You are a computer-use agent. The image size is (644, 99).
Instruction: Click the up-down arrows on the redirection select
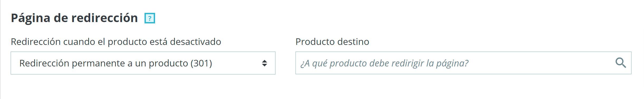click(265, 63)
